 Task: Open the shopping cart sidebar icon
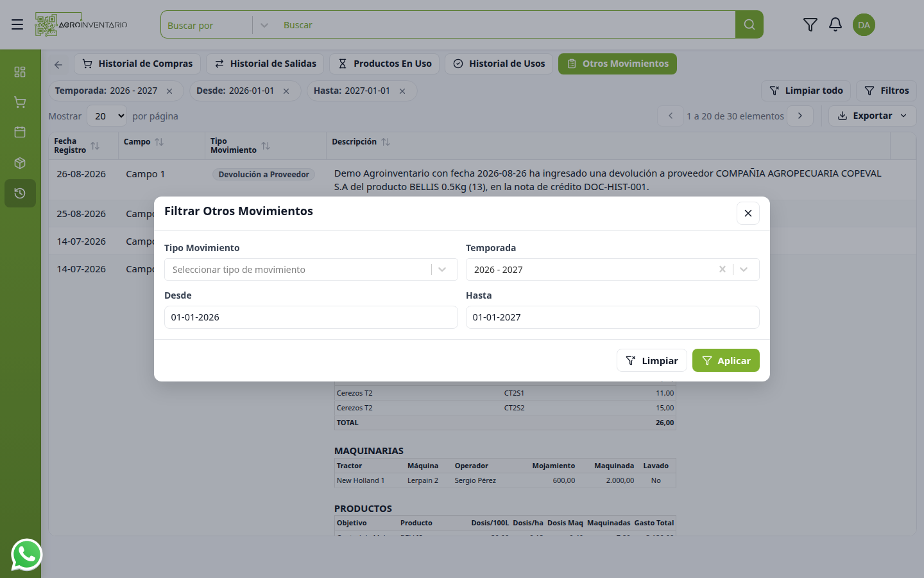20,102
